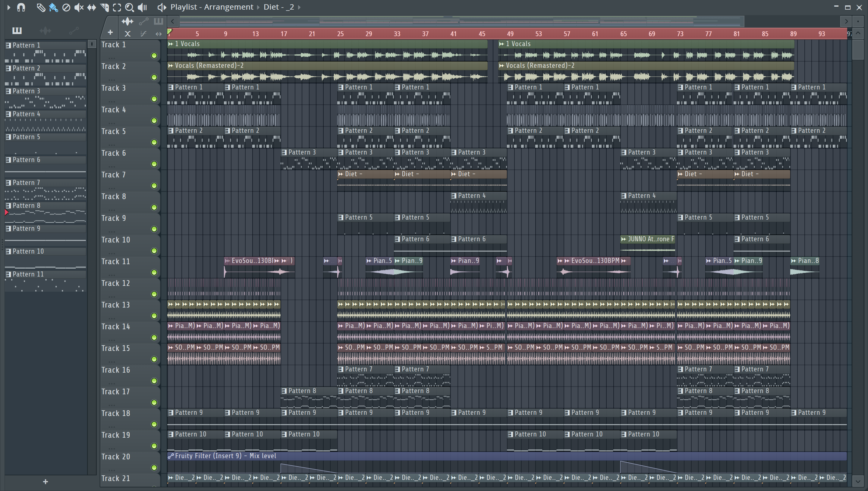Click the stretch arrows icon
This screenshot has width=868, height=491.
[159, 34]
